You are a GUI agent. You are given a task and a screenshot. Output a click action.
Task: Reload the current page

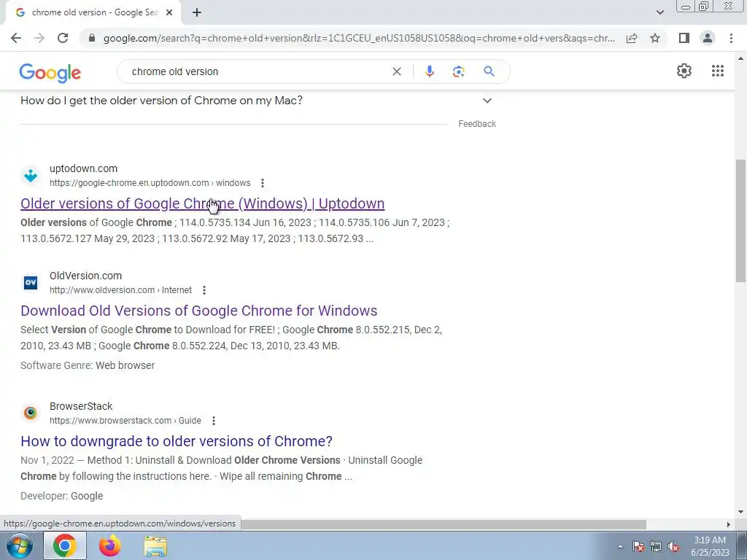(63, 38)
